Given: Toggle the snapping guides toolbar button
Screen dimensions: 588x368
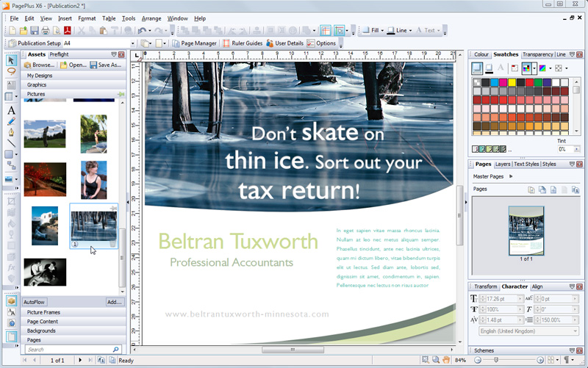Looking at the screenshot, I should pos(326,31).
